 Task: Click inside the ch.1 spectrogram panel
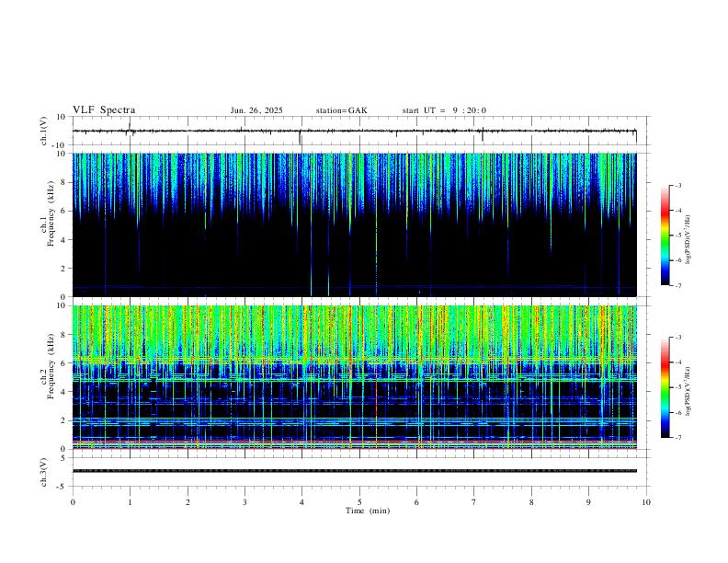click(354, 224)
